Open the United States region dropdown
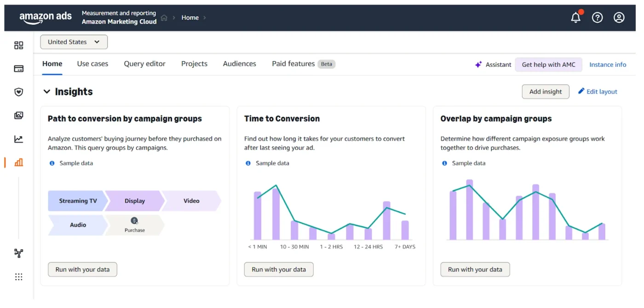The width and height of the screenshot is (644, 308). (x=74, y=41)
